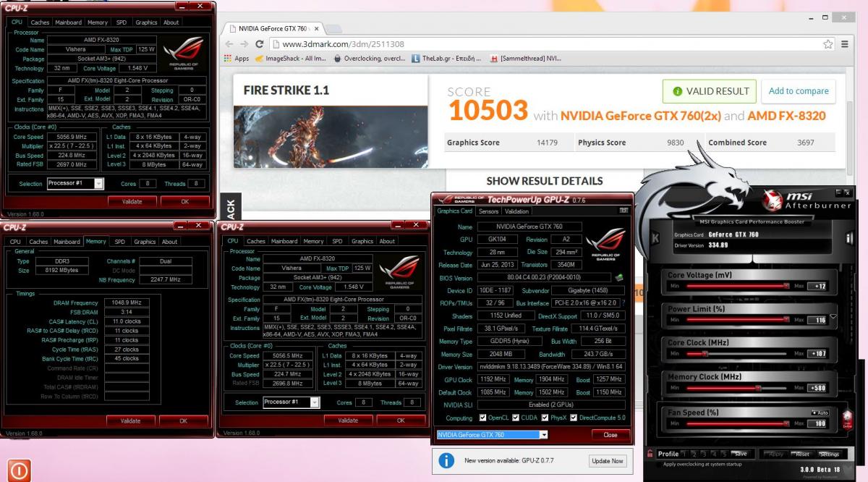The width and height of the screenshot is (868, 482).
Task: Click the Memory Clock (MHz) slider handle
Action: 757,387
